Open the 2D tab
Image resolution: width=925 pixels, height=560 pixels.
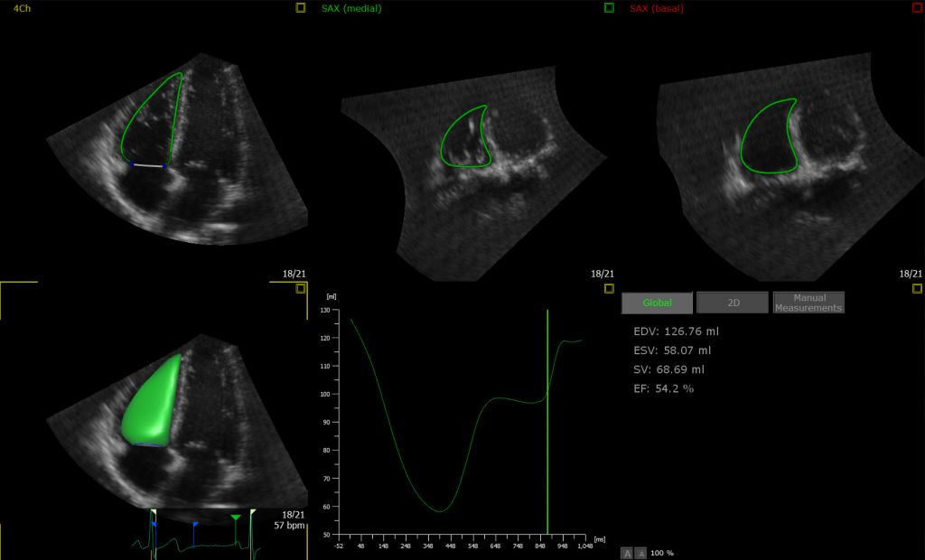pos(733,303)
